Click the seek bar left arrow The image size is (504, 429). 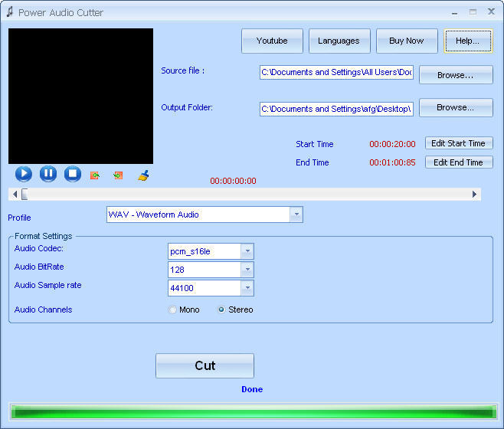(x=15, y=195)
